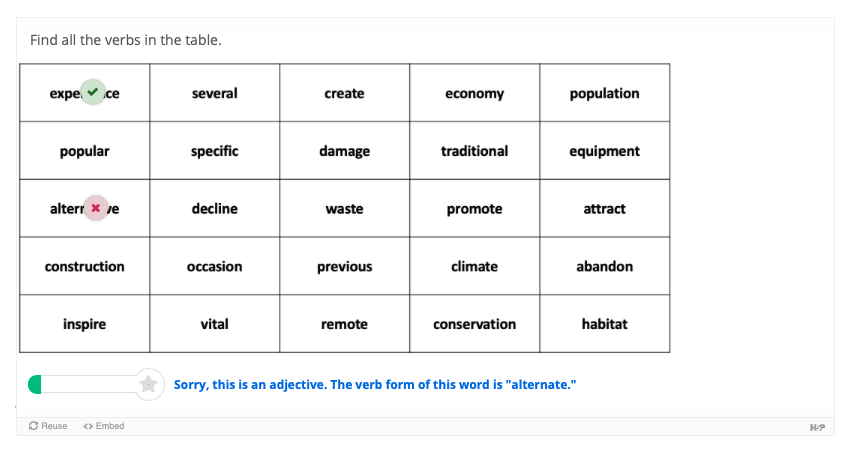This screenshot has height=451, width=855.
Task: Click the green checkmark on experience
Action: (93, 92)
